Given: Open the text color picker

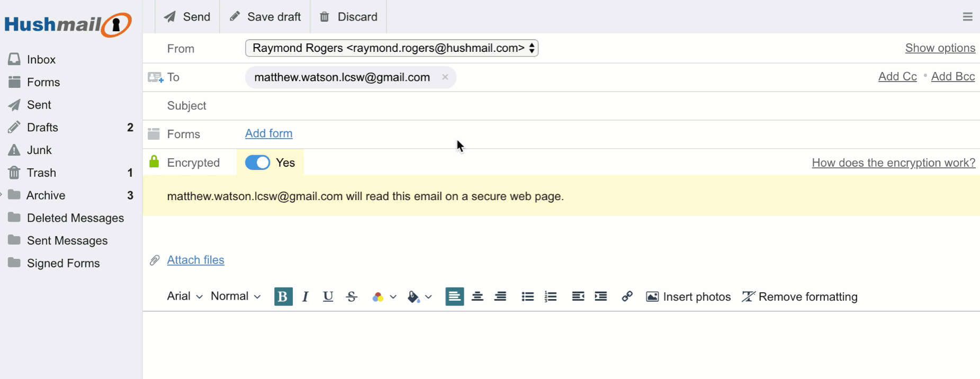Looking at the screenshot, I should coord(384,297).
